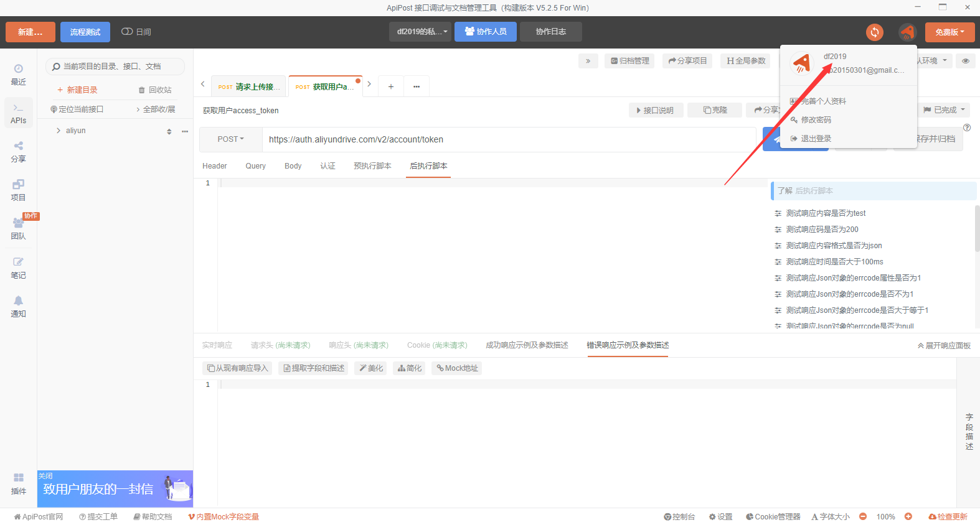The width and height of the screenshot is (980, 530).
Task: Toggle 全部收/展 collapse expand all
Action: pos(156,109)
